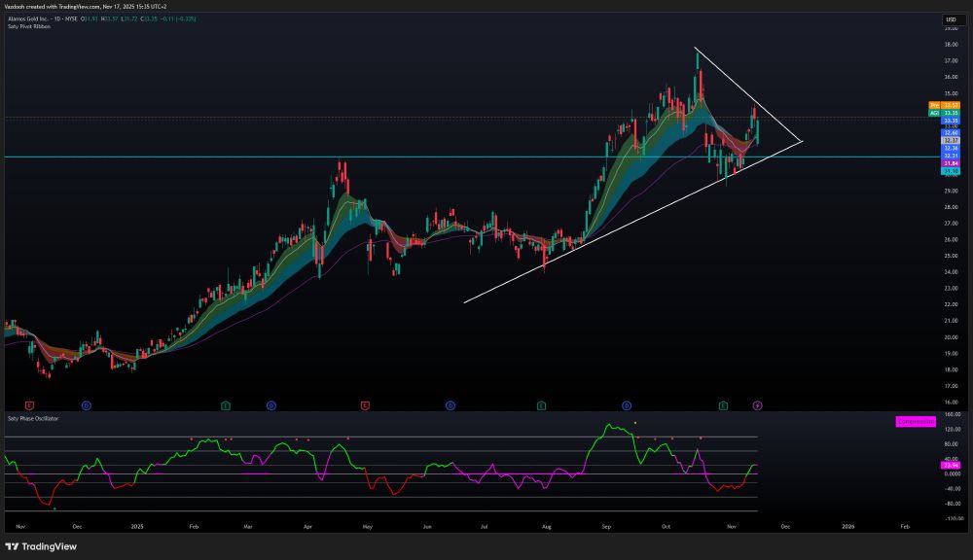Click the magenta 23.94 oscillator value label

click(x=952, y=465)
